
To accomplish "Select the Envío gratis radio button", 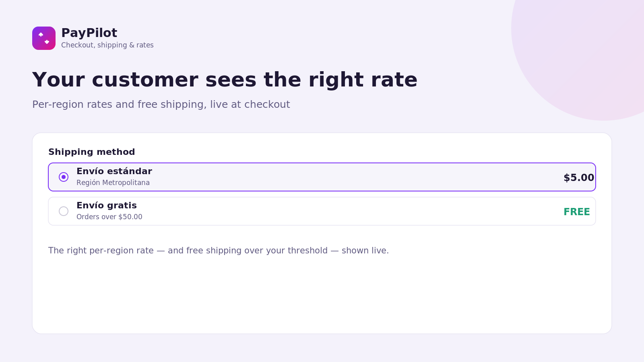I will (x=64, y=211).
